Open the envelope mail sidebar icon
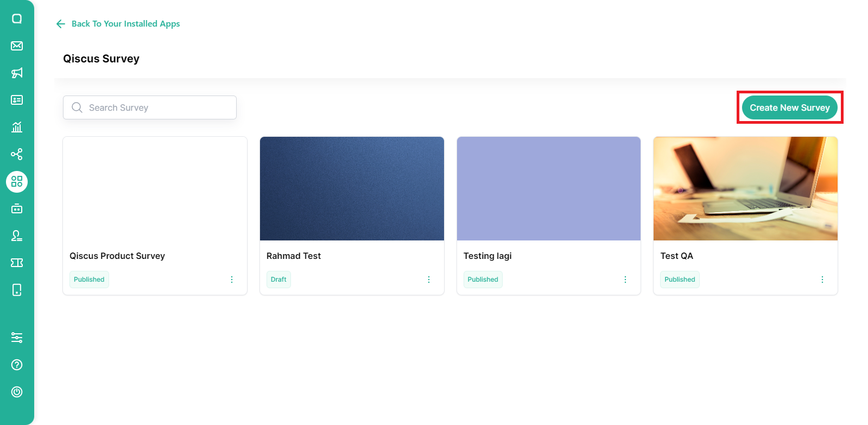This screenshot has height=425, width=868. 17,46
